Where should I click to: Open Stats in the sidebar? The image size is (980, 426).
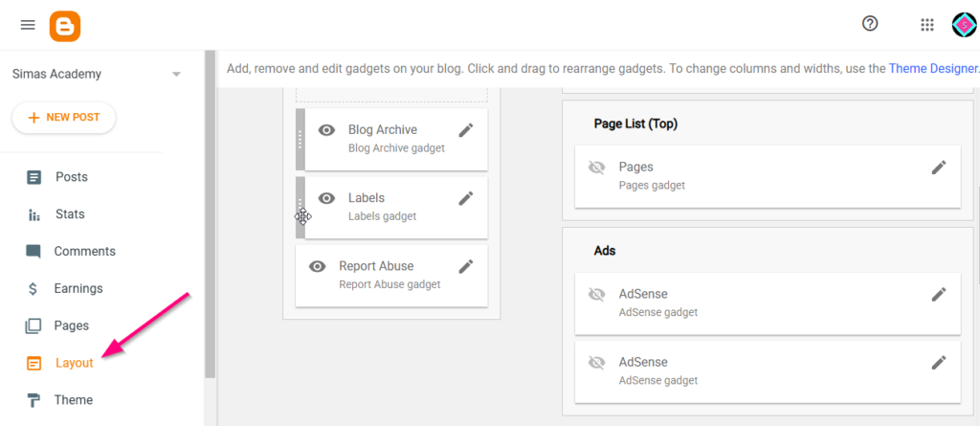[x=70, y=213]
